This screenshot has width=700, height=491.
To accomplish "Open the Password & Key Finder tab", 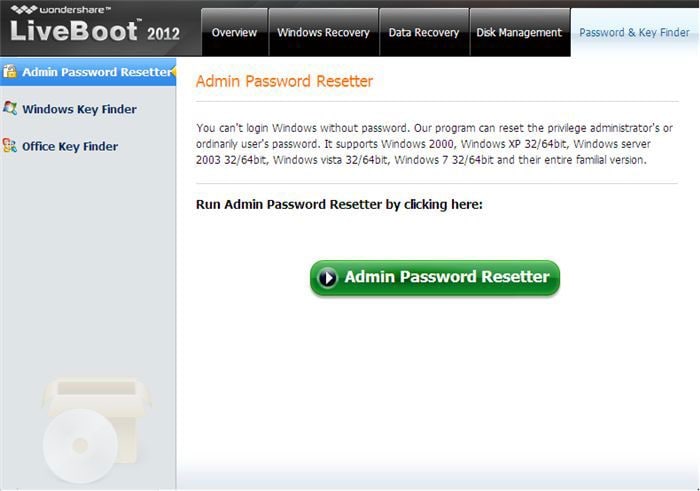I will pos(635,32).
